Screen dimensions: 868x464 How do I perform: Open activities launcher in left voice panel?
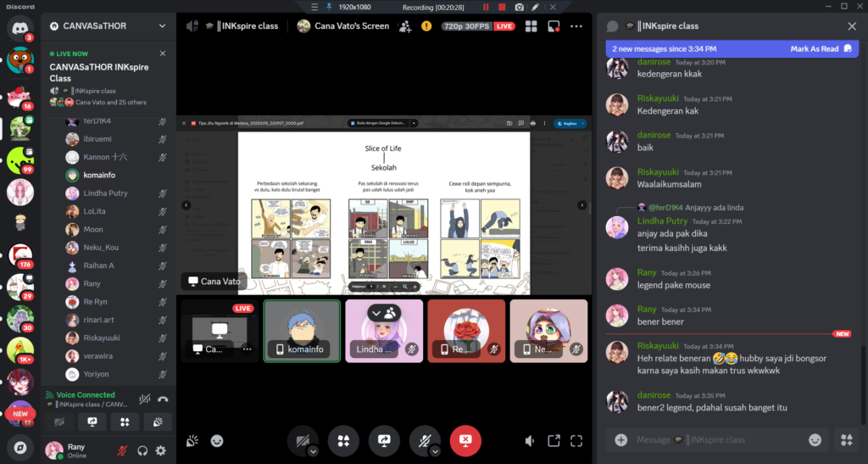(125, 422)
